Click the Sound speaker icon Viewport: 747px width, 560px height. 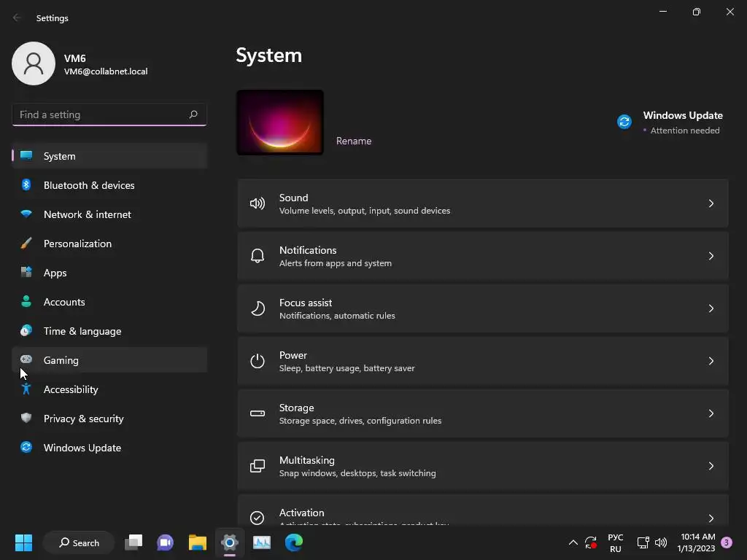pos(258,204)
